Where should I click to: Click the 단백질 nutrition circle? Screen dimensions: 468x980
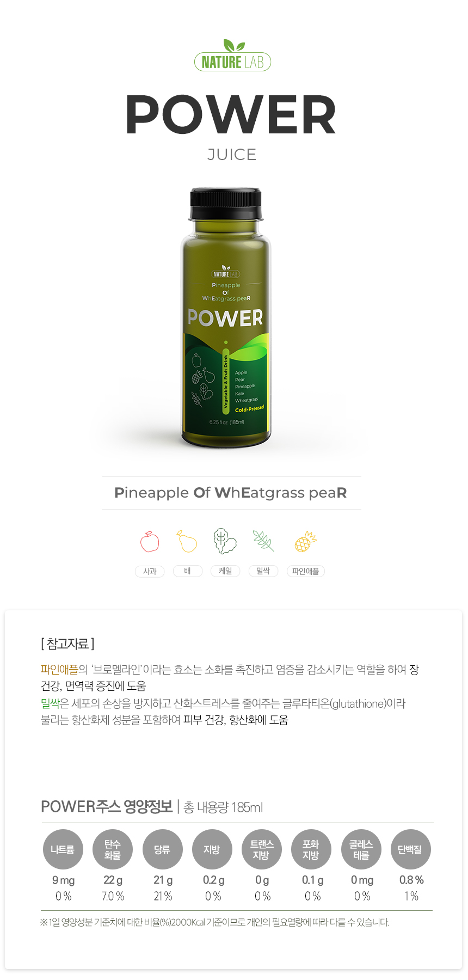pyautogui.click(x=411, y=849)
